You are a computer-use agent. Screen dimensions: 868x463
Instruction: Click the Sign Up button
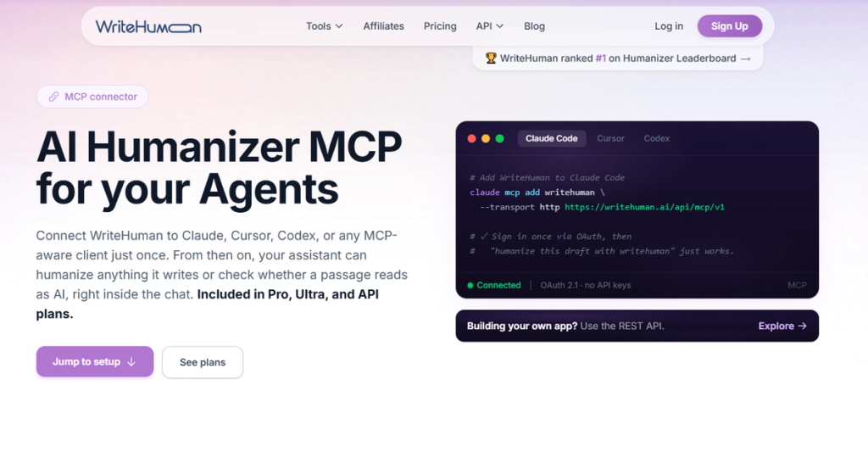click(x=730, y=26)
